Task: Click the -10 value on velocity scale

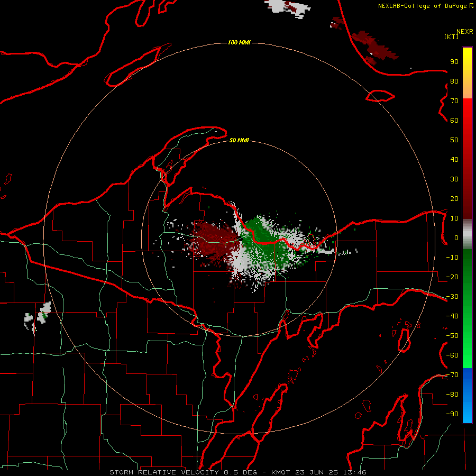Action: pos(452,258)
